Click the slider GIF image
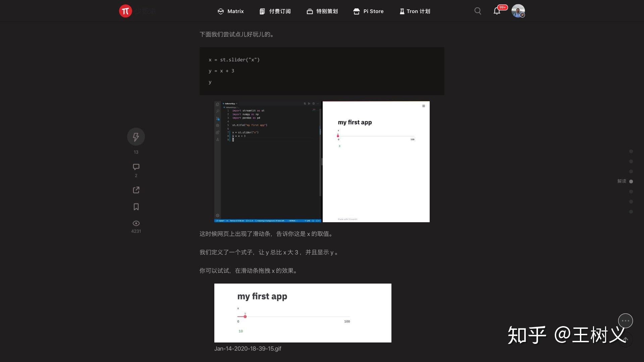Viewport: 644px width, 362px height. [303, 313]
